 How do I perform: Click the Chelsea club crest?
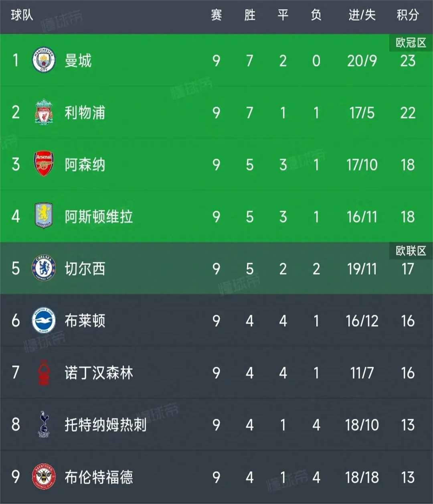click(x=43, y=268)
